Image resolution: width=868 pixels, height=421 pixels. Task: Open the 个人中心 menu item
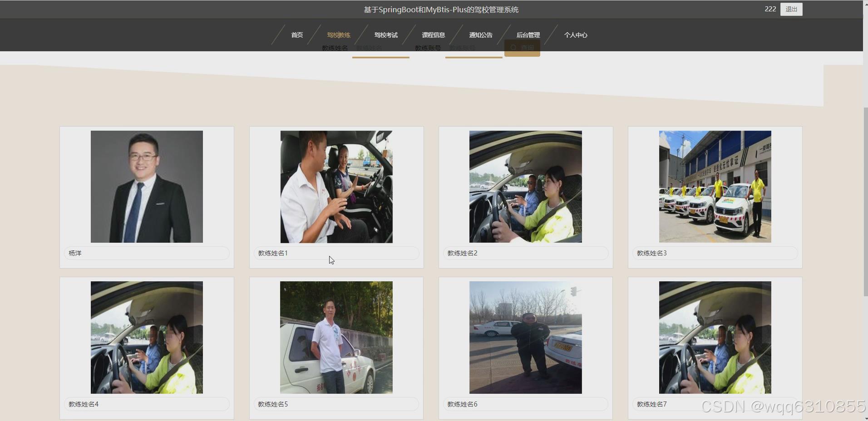pos(576,35)
